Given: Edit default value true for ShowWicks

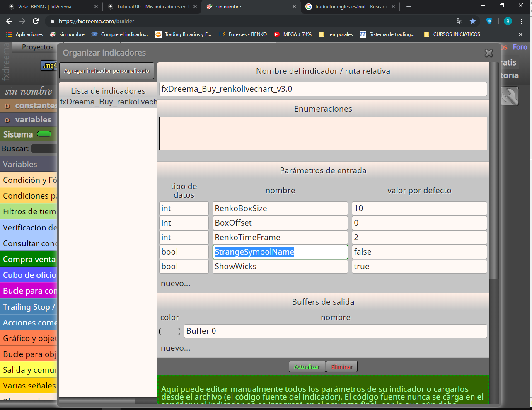Looking at the screenshot, I should tap(419, 267).
